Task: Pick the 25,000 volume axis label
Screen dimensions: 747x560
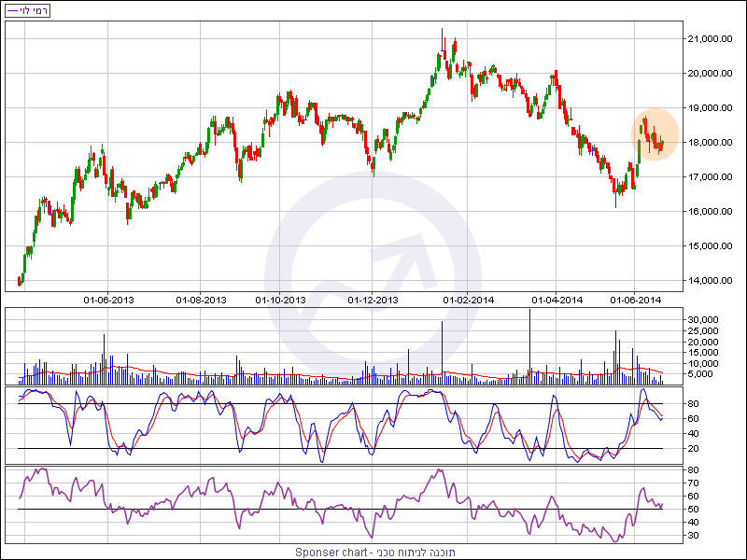Action: click(703, 331)
